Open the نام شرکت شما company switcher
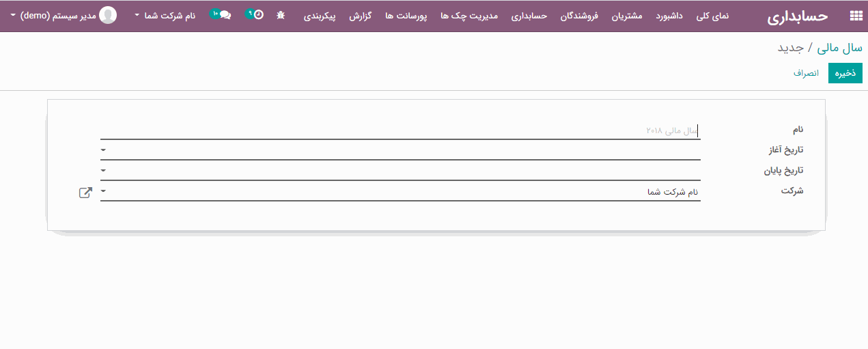The width and height of the screenshot is (868, 349). (x=165, y=15)
